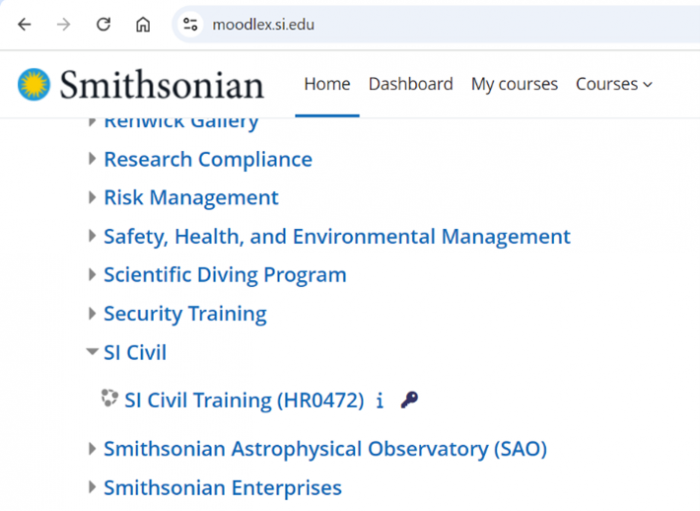Click the browser forward arrow
700x511 pixels.
64,25
